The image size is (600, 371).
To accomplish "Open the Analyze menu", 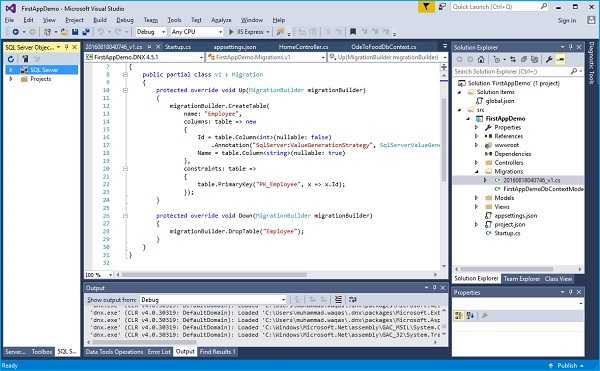I will click(x=221, y=20).
